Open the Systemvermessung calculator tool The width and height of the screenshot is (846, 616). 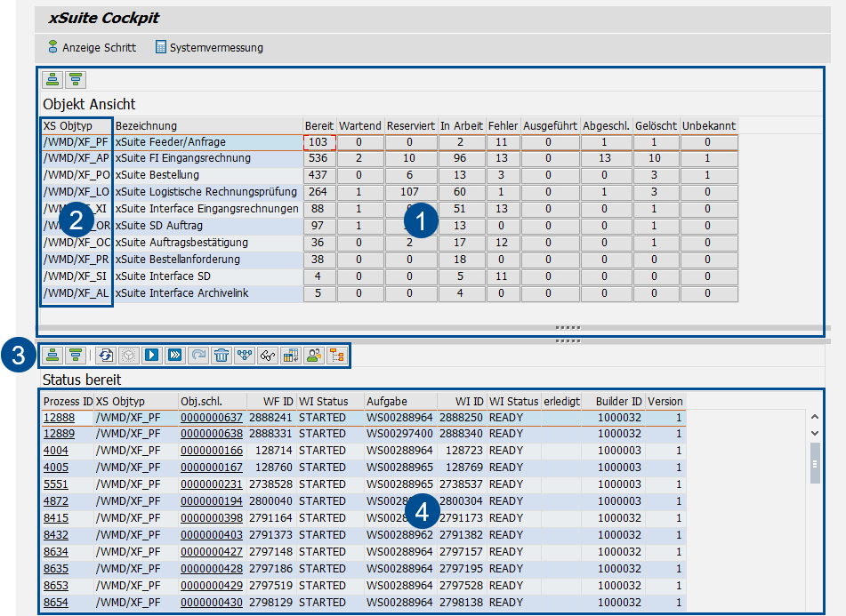click(209, 47)
